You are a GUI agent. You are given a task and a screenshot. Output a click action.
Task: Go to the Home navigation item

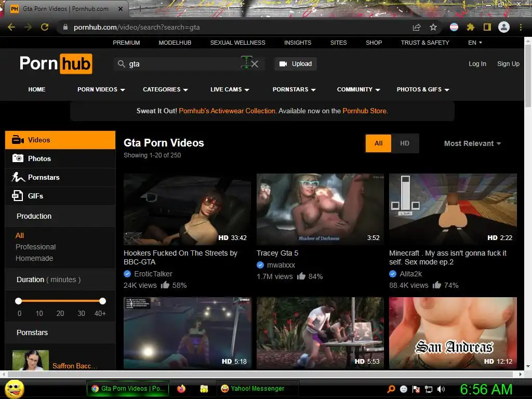tap(37, 89)
